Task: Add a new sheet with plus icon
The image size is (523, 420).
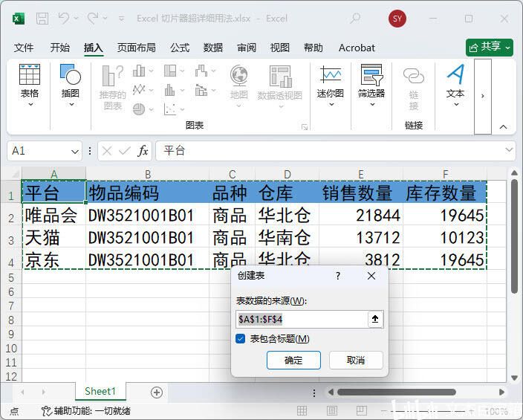Action: pos(156,392)
